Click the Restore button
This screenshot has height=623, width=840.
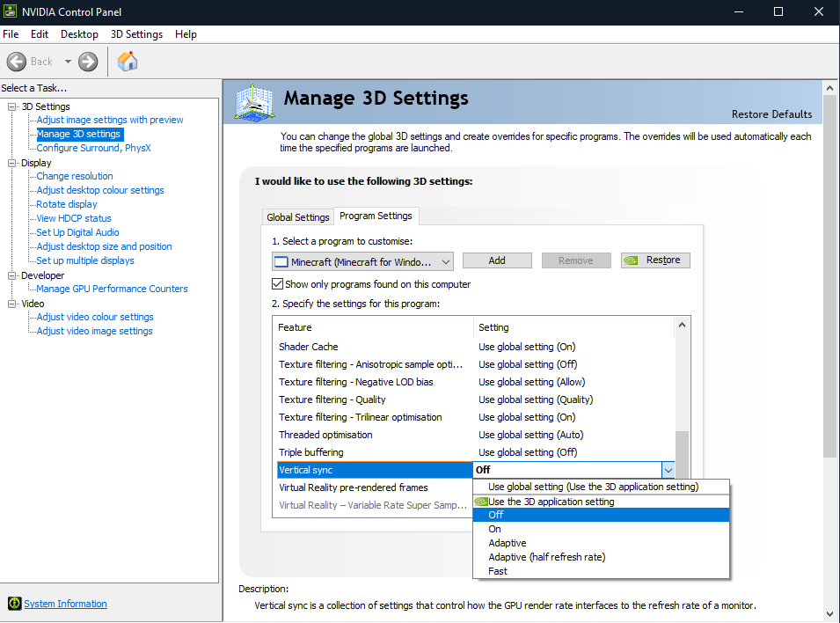(655, 260)
